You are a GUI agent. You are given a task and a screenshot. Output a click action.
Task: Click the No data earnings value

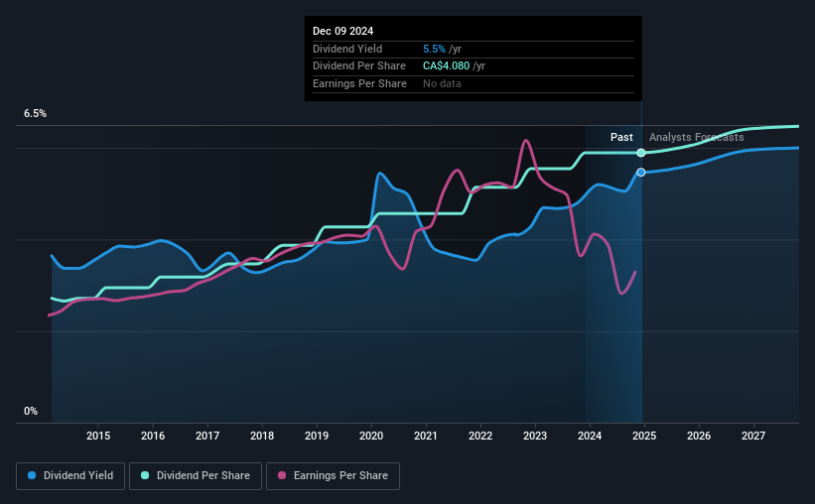click(x=442, y=83)
